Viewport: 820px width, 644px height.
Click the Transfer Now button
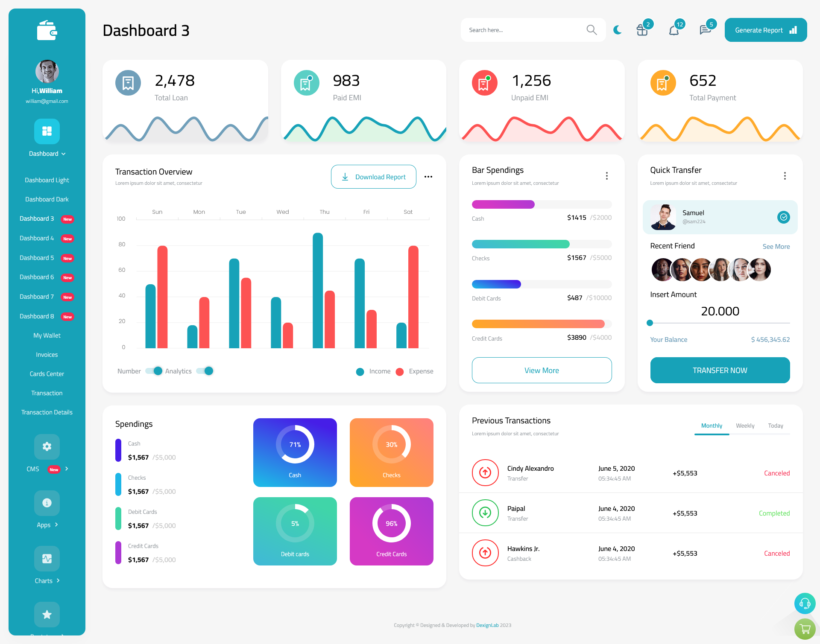[x=720, y=370]
